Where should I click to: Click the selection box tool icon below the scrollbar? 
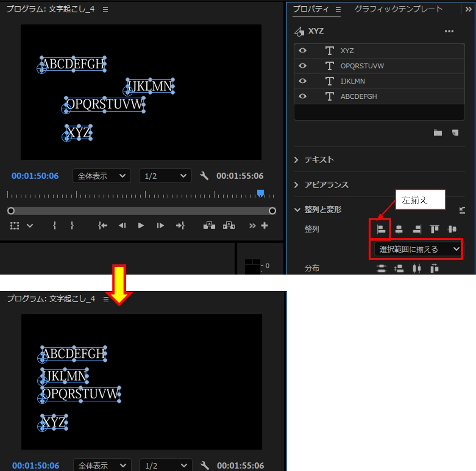click(x=14, y=226)
